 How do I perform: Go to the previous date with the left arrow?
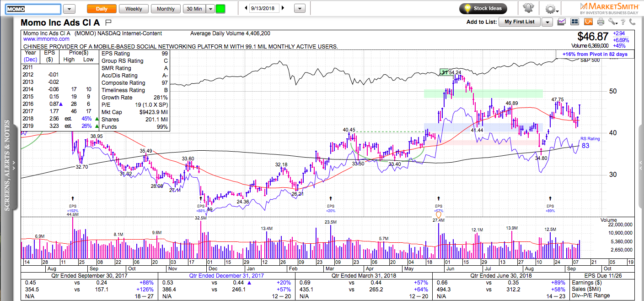(246, 8)
